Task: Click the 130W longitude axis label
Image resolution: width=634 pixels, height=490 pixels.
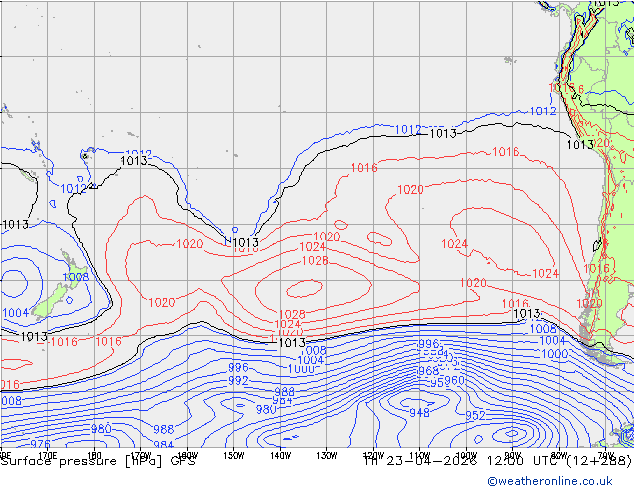Action: 327,456
